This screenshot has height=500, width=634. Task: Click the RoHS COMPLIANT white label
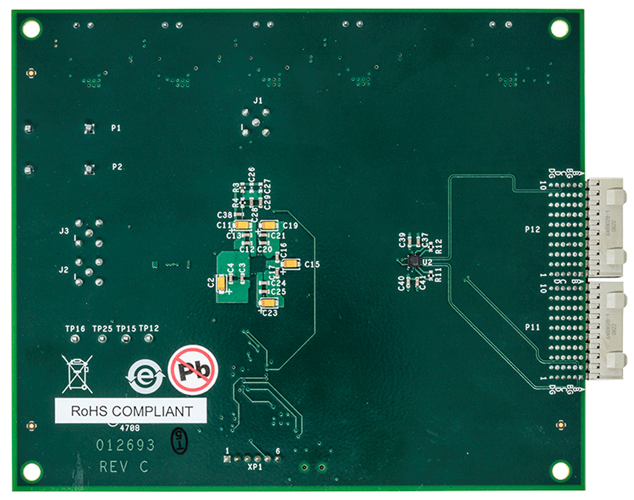130,409
